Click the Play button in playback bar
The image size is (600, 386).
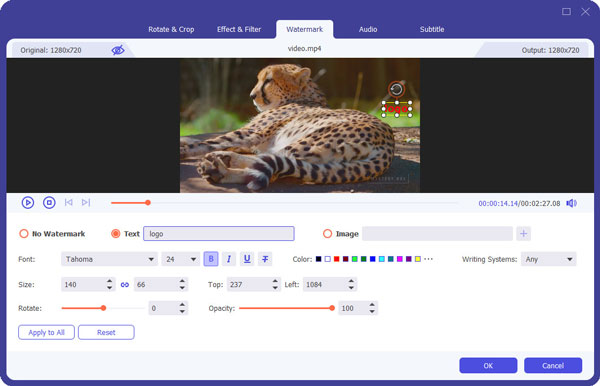[x=28, y=202]
